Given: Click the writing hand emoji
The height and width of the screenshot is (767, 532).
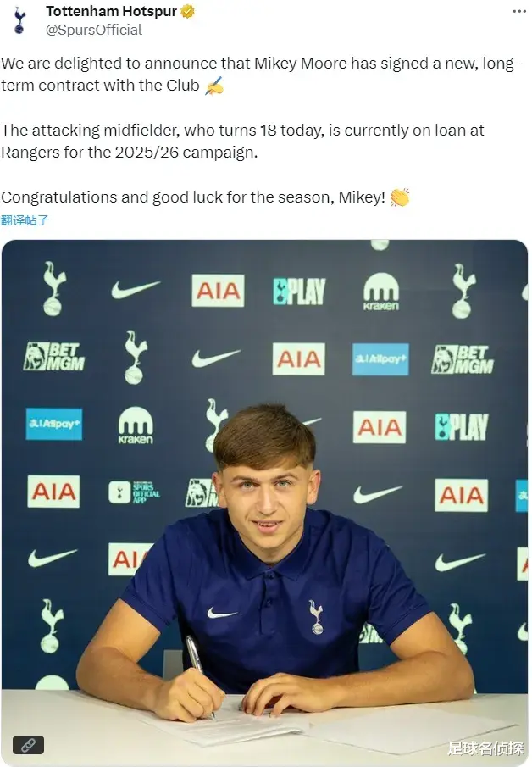Looking at the screenshot, I should coord(213,86).
